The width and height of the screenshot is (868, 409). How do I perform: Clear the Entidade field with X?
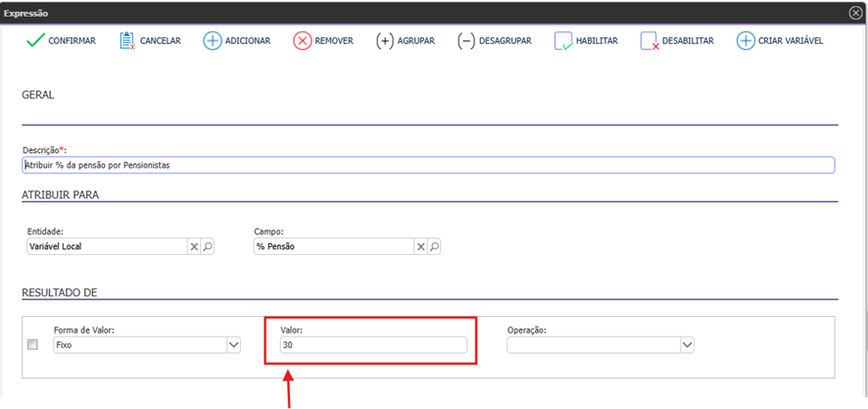(x=194, y=247)
